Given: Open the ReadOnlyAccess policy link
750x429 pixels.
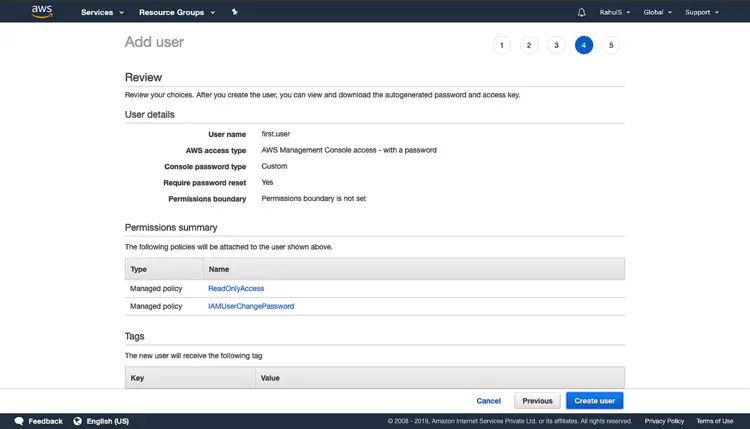Looking at the screenshot, I should 236,288.
